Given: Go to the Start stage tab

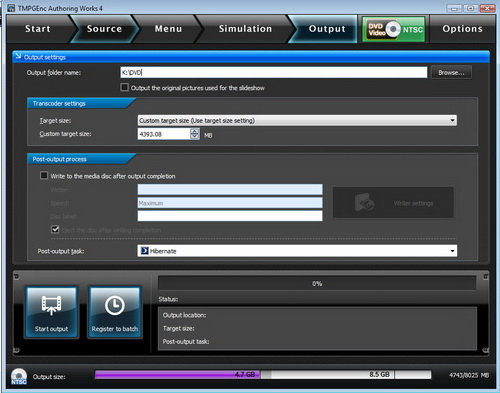Looking at the screenshot, I should [38, 29].
